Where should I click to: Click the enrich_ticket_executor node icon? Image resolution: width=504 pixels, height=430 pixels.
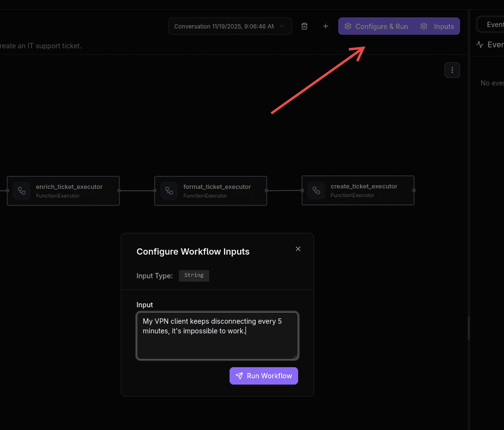21,190
